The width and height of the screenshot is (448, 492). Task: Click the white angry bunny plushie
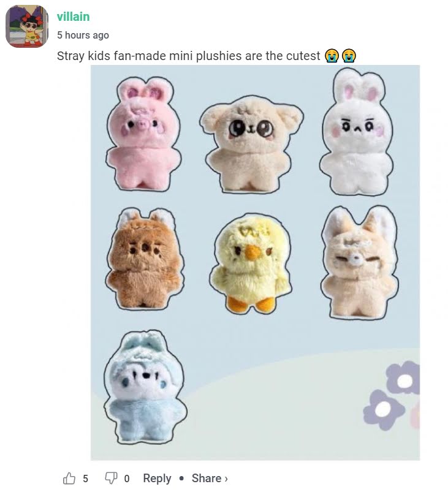point(356,132)
